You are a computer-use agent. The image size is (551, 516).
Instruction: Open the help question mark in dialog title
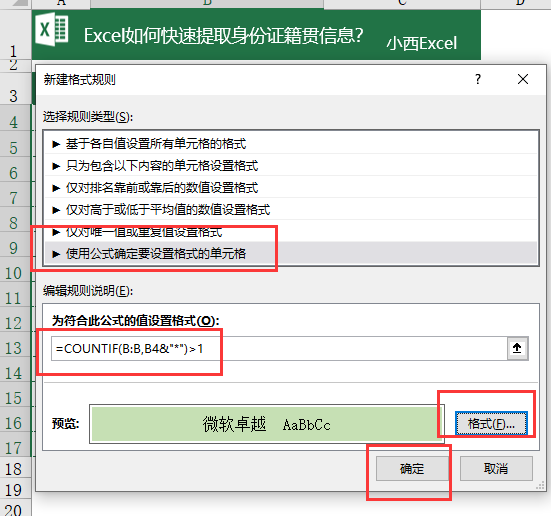coord(478,79)
